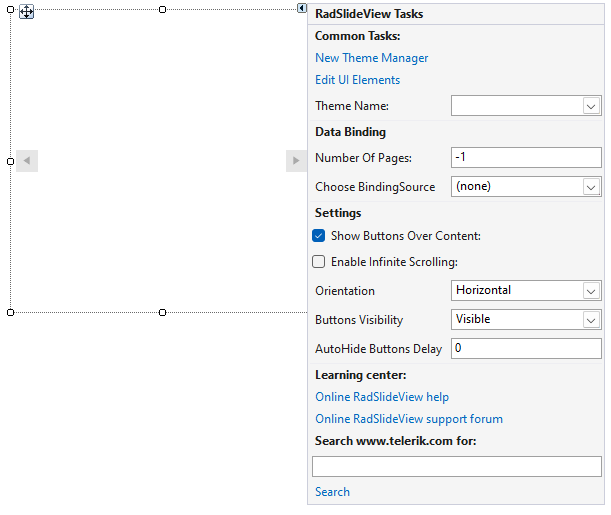
Task: Click the telerik.com search text box
Action: pyautogui.click(x=457, y=466)
